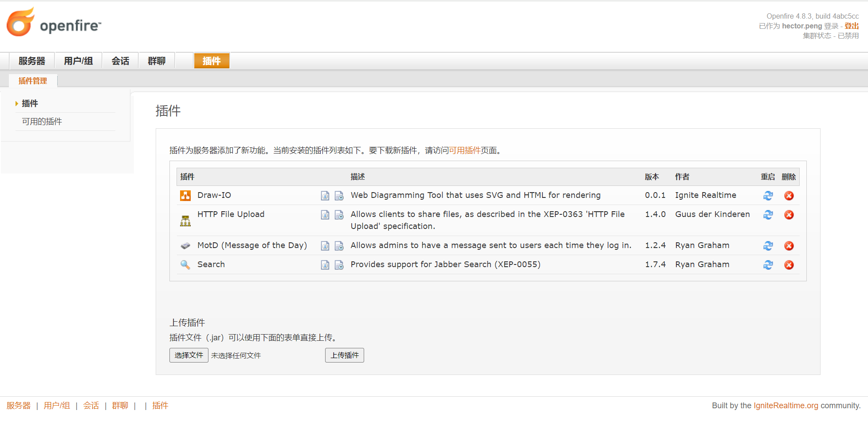Click version 1.7.4 cell

[656, 264]
